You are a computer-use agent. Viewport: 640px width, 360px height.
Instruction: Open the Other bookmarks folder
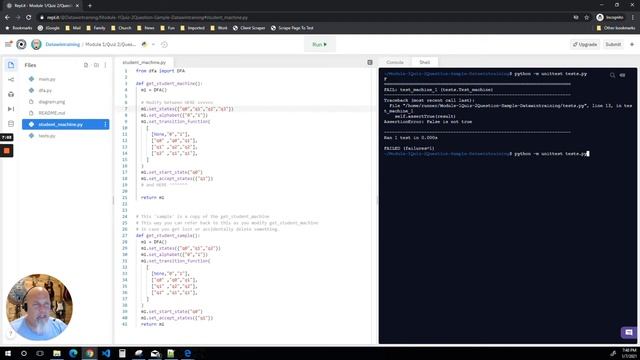coord(616,28)
